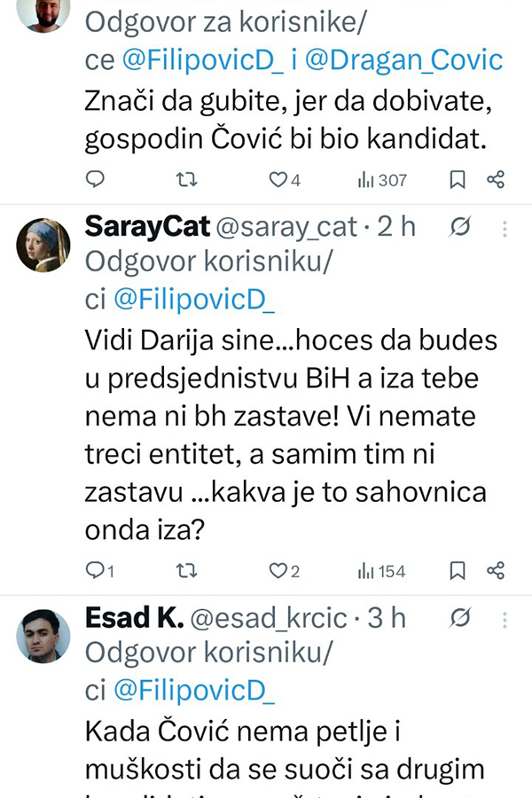View analytics showing 154 views
The width and height of the screenshot is (532, 798).
(382, 570)
